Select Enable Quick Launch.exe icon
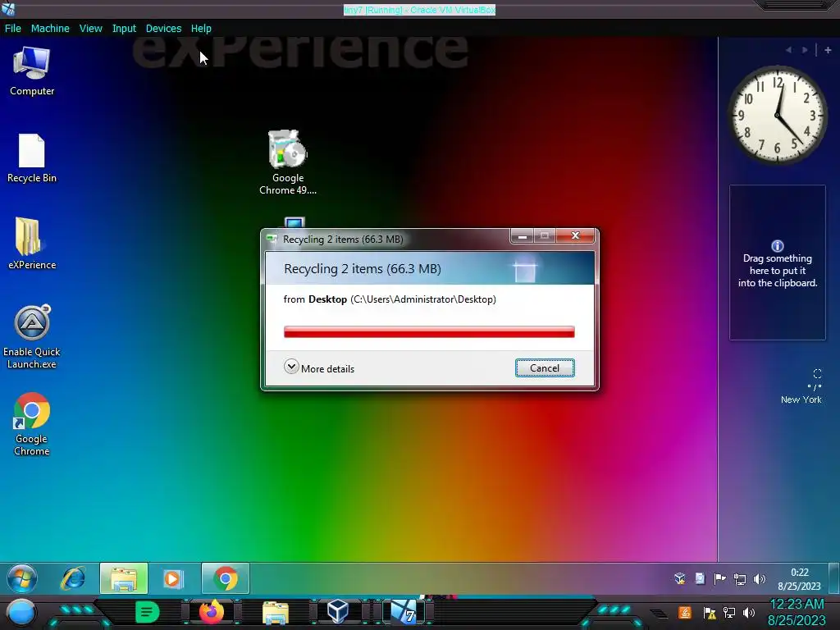This screenshot has width=840, height=630. click(32, 337)
